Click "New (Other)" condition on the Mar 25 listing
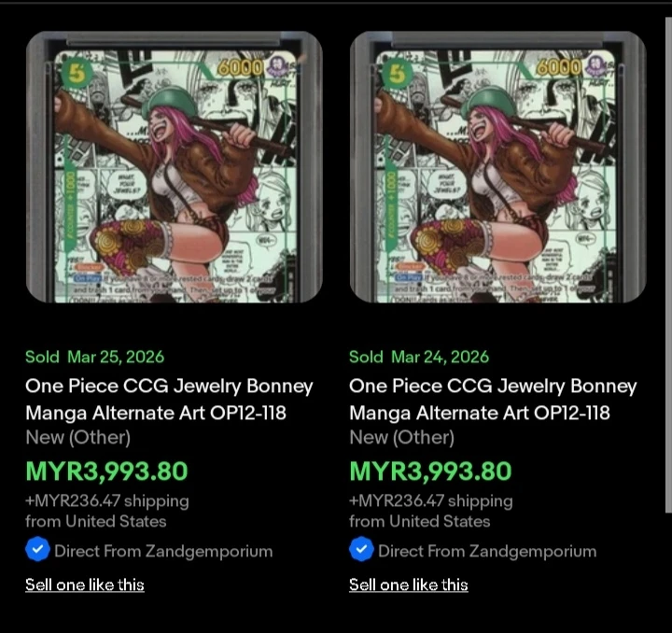 (77, 437)
